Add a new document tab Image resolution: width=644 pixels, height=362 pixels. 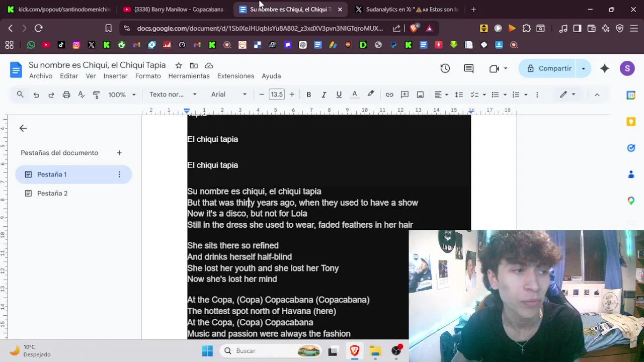119,153
